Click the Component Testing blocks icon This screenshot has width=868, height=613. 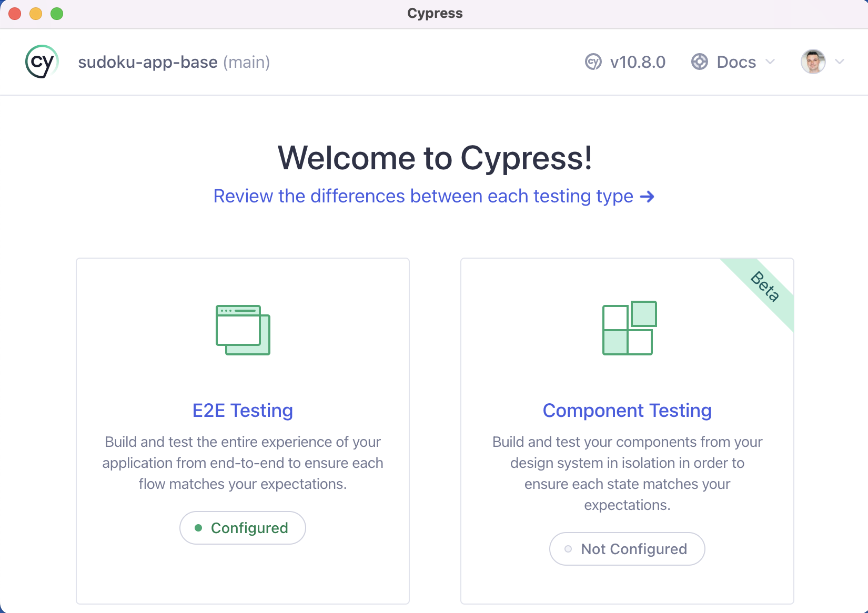(630, 328)
